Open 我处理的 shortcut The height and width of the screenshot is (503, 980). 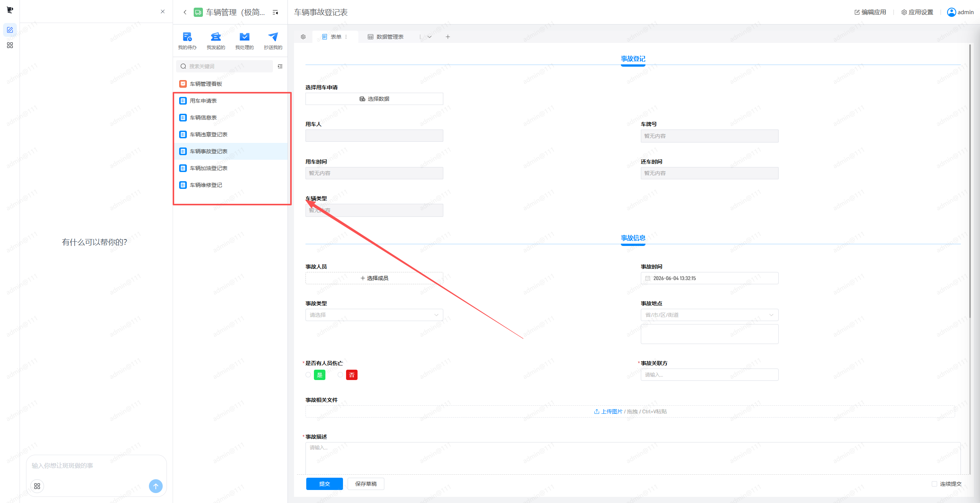tap(245, 41)
